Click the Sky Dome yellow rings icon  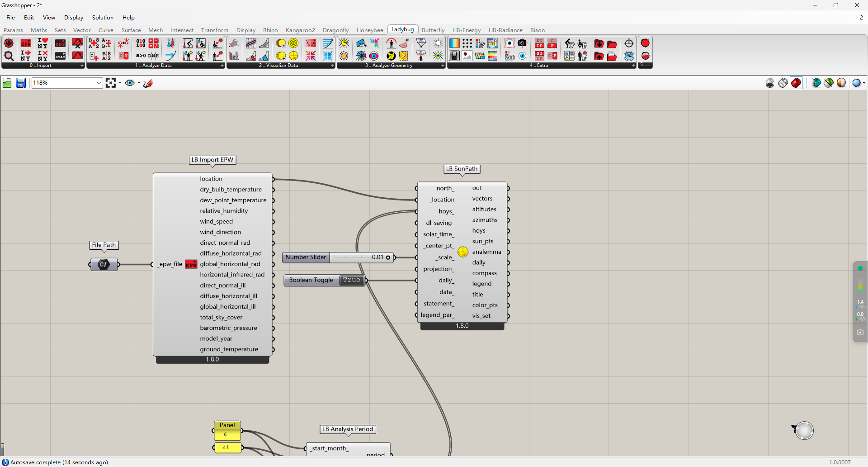pos(293,43)
